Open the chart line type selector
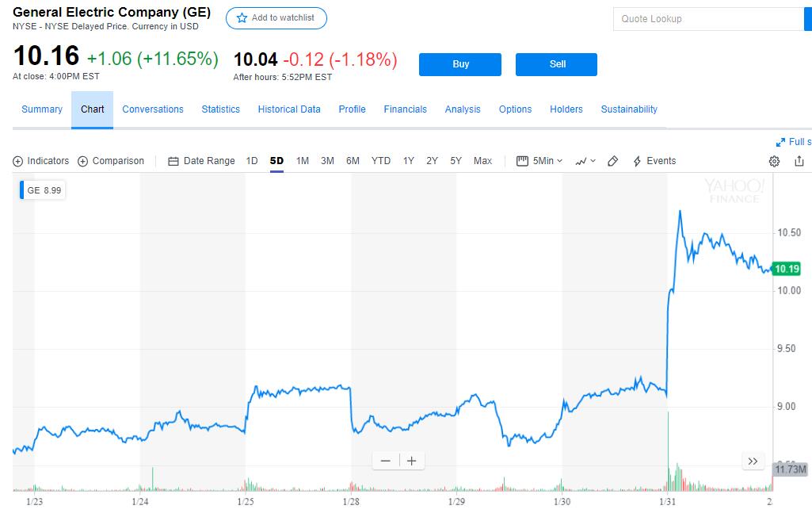The image size is (812, 517). pos(585,161)
